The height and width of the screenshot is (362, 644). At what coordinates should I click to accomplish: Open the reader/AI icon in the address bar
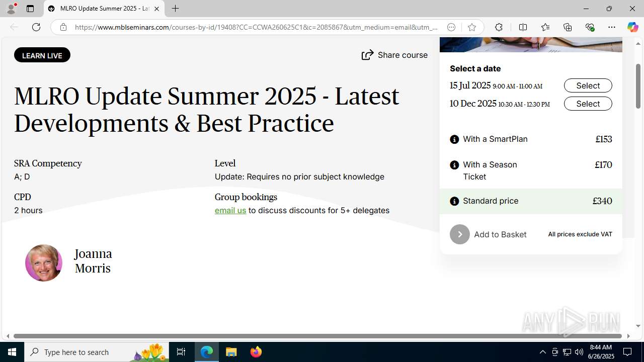[451, 27]
